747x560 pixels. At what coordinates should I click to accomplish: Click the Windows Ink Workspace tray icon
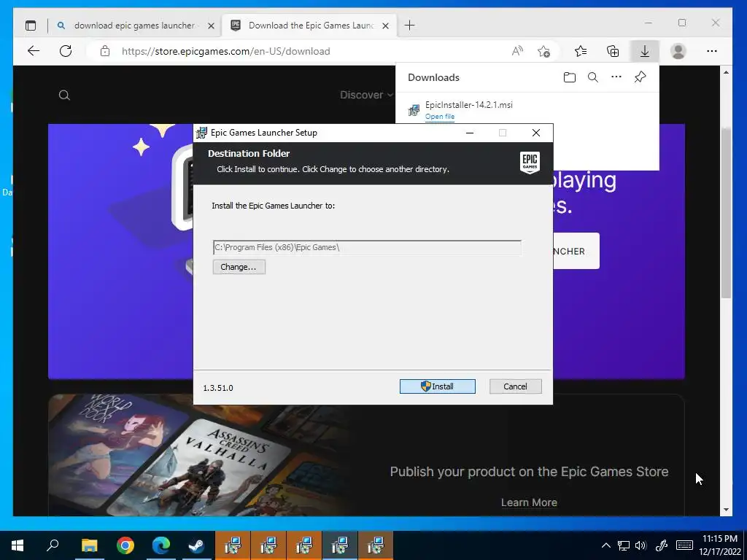pos(662,545)
